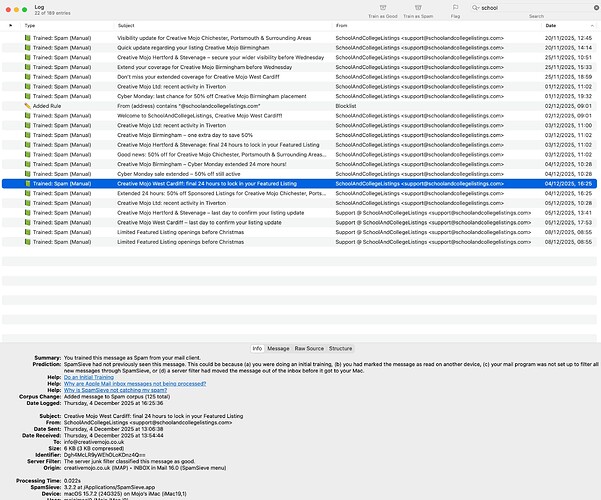Open the Structure tab
The width and height of the screenshot is (601, 500).
(x=340, y=348)
